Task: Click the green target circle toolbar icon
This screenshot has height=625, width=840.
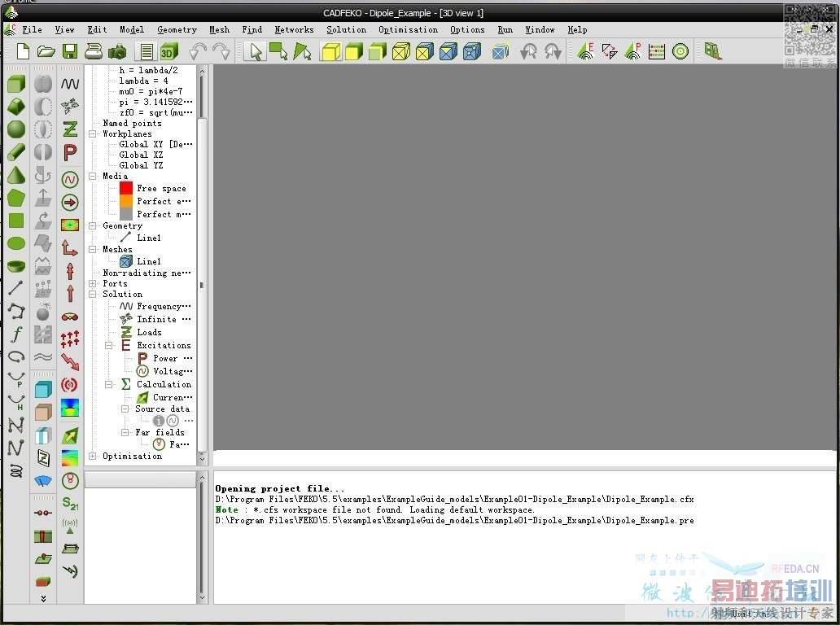Action: (680, 51)
